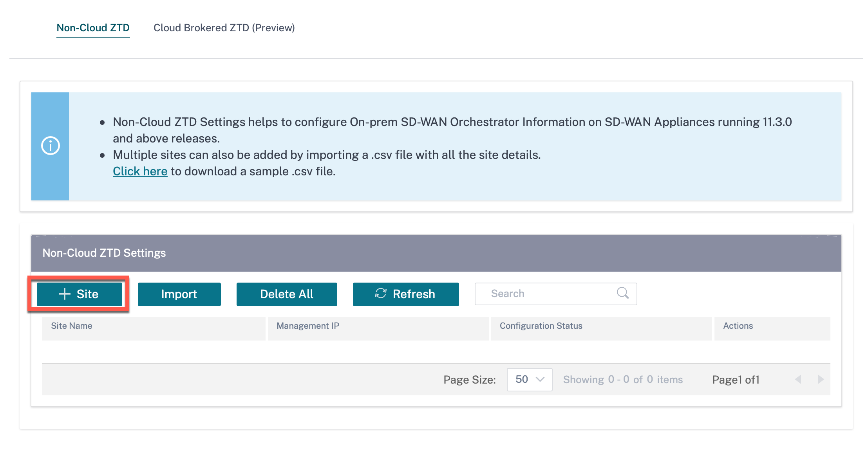
Task: Click the Configuration Status column header
Action: (x=602, y=328)
